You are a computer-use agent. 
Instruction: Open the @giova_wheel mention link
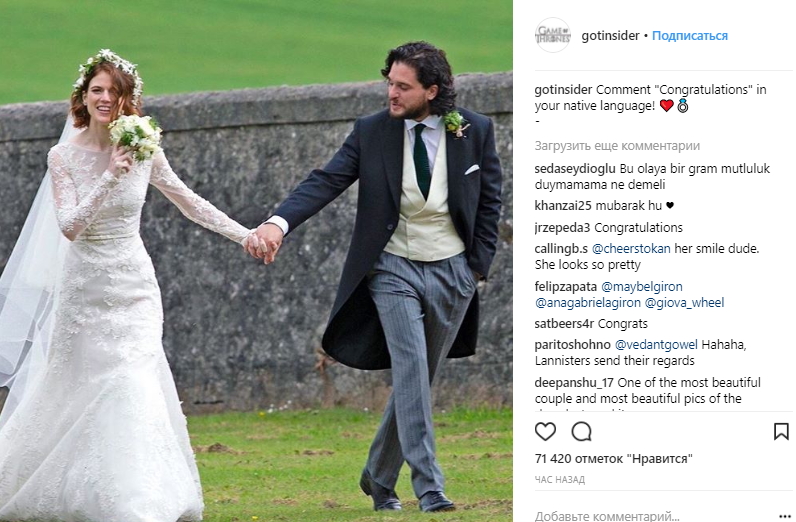pyautogui.click(x=684, y=303)
